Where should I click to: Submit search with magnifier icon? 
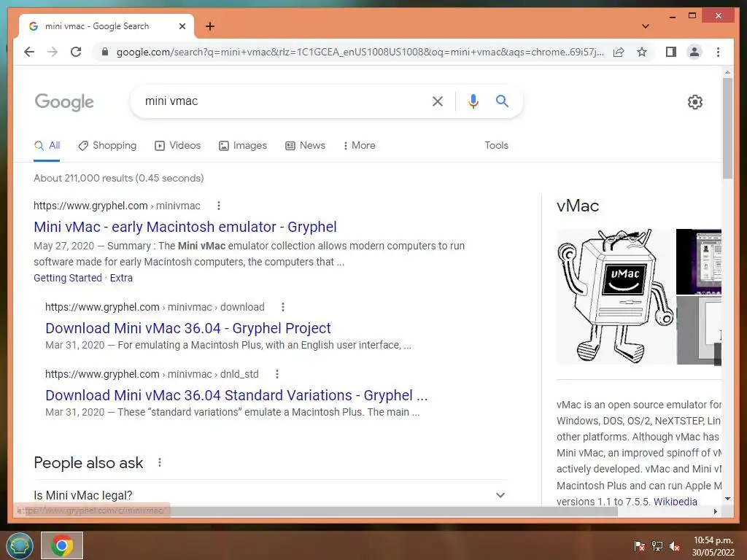coord(502,101)
